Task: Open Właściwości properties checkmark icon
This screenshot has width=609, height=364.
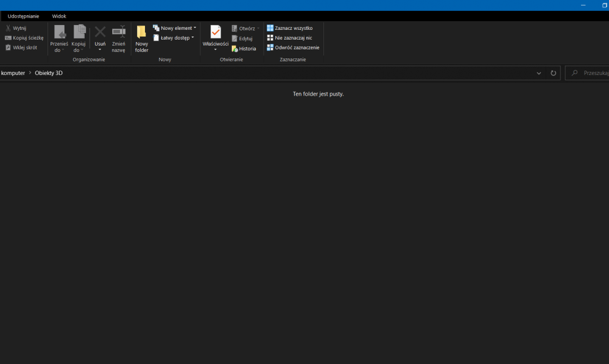Action: click(x=216, y=32)
